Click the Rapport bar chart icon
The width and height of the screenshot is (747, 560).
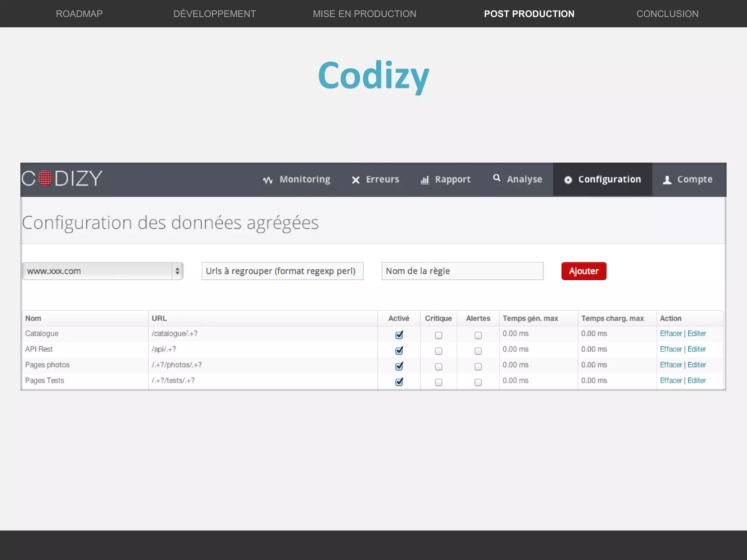[x=425, y=180]
